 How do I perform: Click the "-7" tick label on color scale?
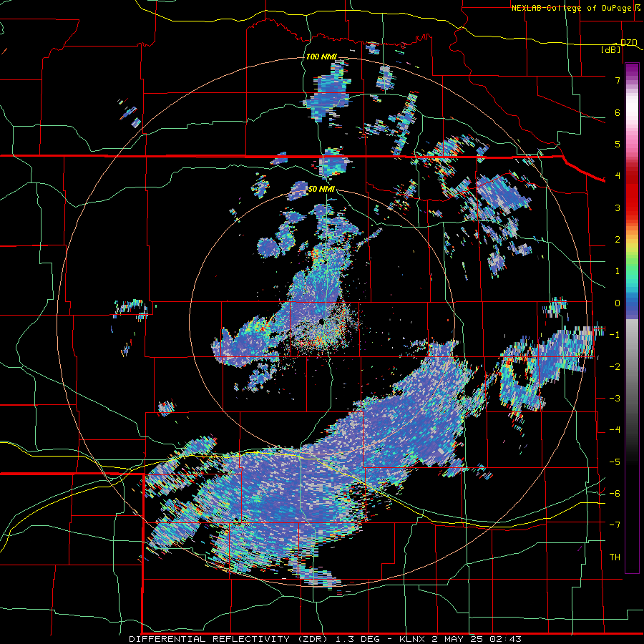click(615, 525)
